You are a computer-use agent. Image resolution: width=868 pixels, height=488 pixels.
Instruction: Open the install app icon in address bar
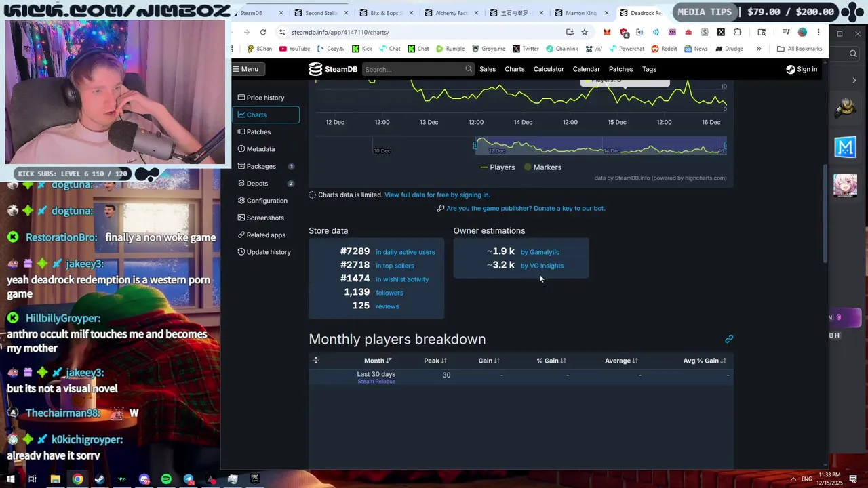570,32
